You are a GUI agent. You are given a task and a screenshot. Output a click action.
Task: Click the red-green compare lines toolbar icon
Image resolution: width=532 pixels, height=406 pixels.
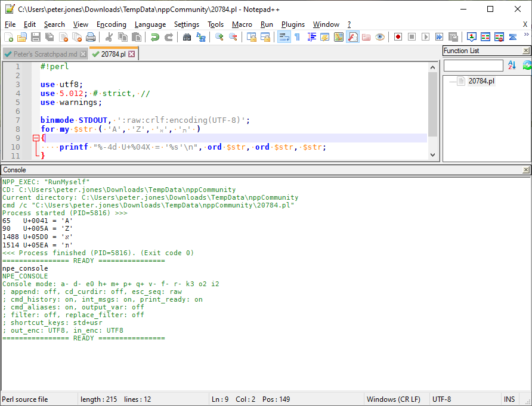(x=485, y=37)
